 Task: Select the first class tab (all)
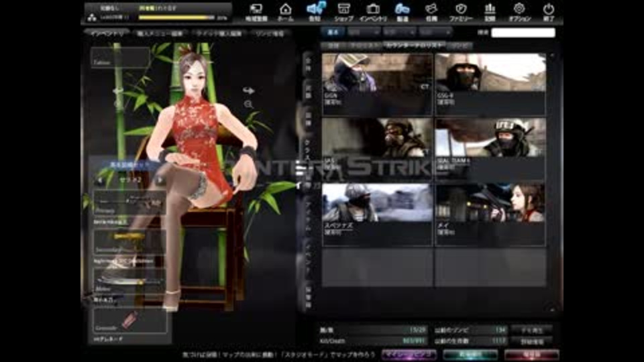click(x=333, y=46)
